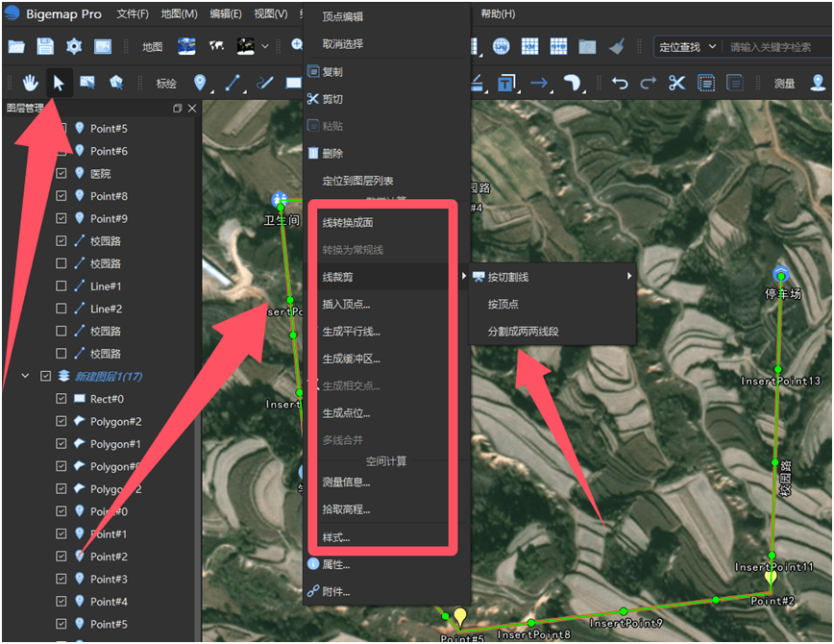This screenshot has width=834, height=644.
Task: Toggle the 医院 layer checkbox
Action: click(61, 174)
